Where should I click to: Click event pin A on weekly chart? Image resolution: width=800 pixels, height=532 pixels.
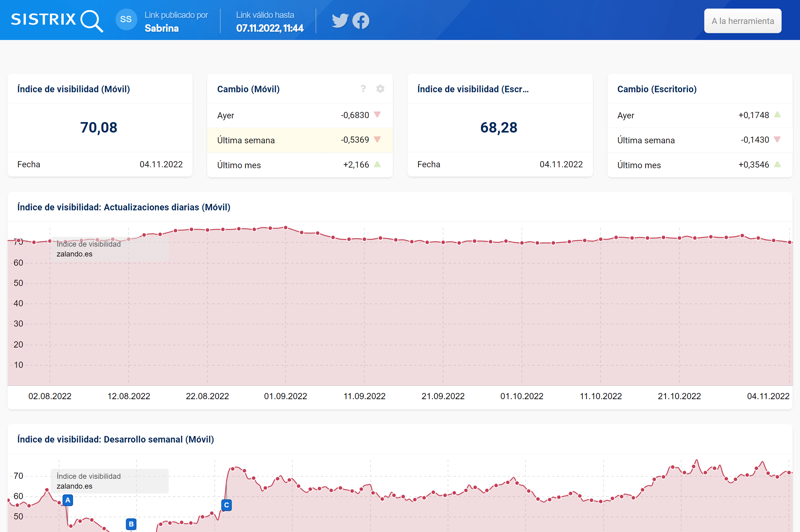(68, 500)
